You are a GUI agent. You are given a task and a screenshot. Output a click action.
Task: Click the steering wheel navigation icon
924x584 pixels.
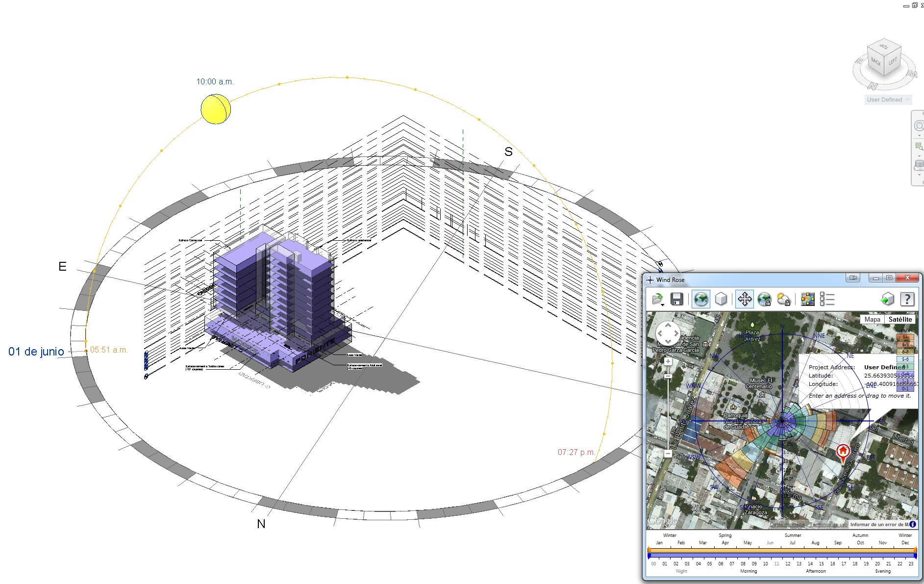point(919,126)
